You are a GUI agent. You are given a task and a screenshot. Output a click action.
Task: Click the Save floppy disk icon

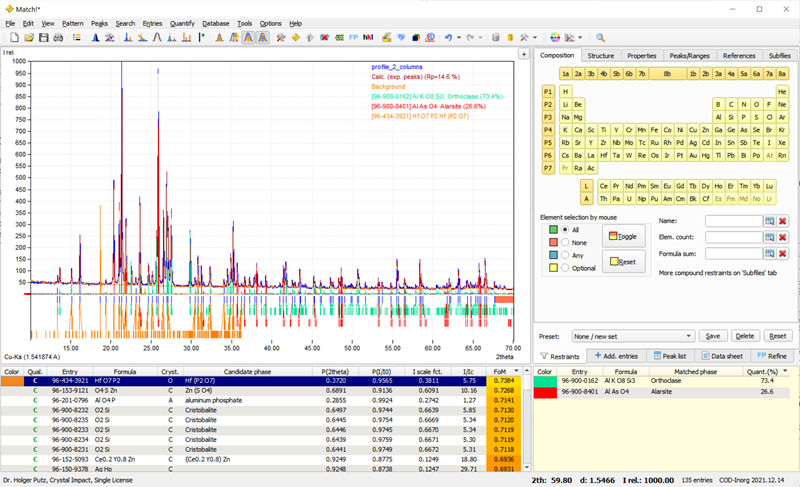[43, 37]
